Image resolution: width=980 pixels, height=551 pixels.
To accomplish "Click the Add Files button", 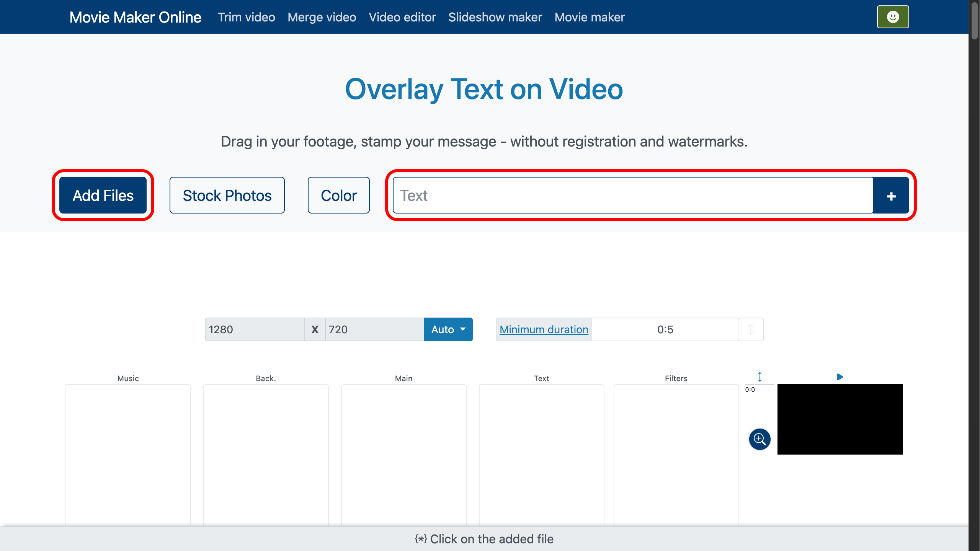I will point(103,195).
